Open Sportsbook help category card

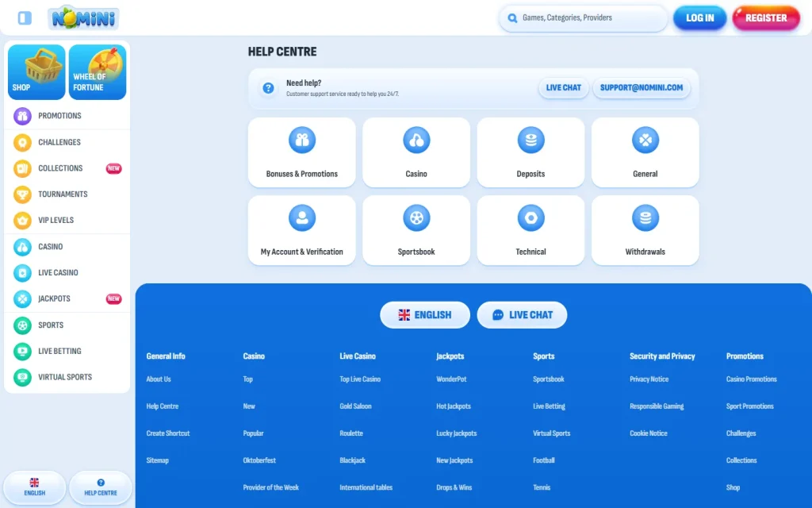pyautogui.click(x=416, y=230)
